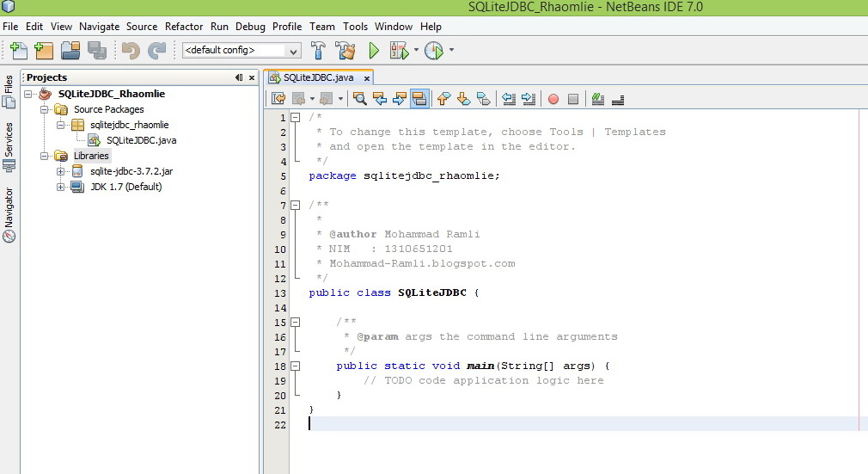Open the Navigator side tab
This screenshot has width=868, height=474.
pyautogui.click(x=9, y=214)
